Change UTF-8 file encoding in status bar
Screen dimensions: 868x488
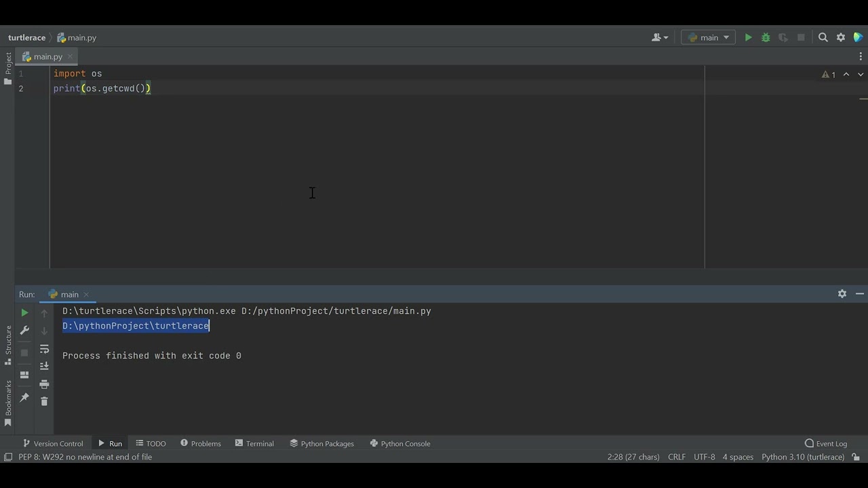(705, 457)
